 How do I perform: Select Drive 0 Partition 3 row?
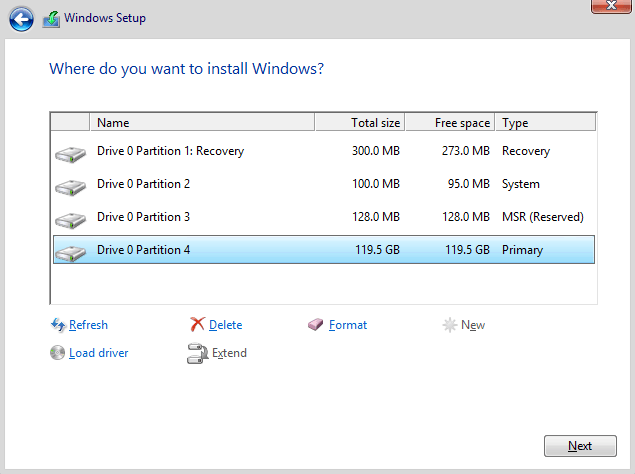[143, 218]
